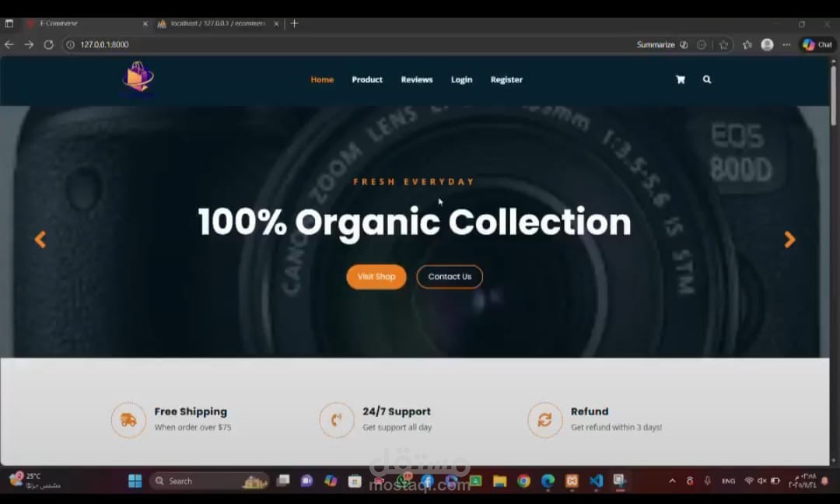This screenshot has height=504, width=840.
Task: Open the ENG language switcher
Action: (x=728, y=481)
